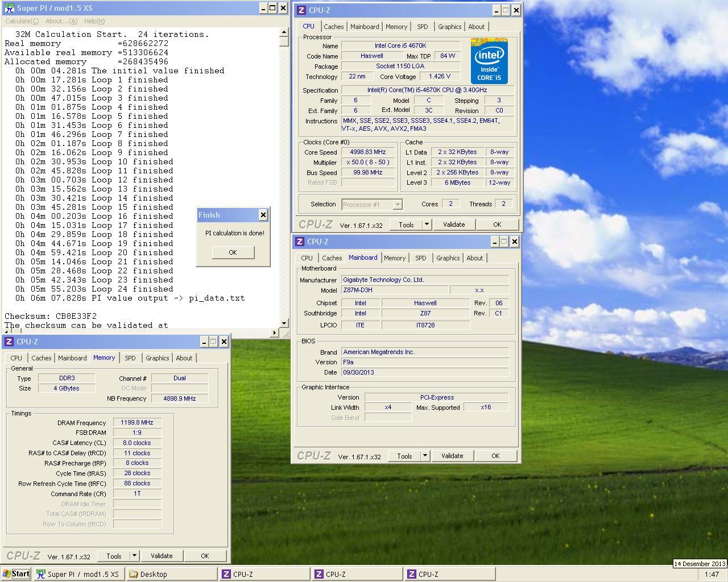Click the NB Frequency 4898.9 MHz value
Screen dimensions: 728x582
(x=179, y=398)
